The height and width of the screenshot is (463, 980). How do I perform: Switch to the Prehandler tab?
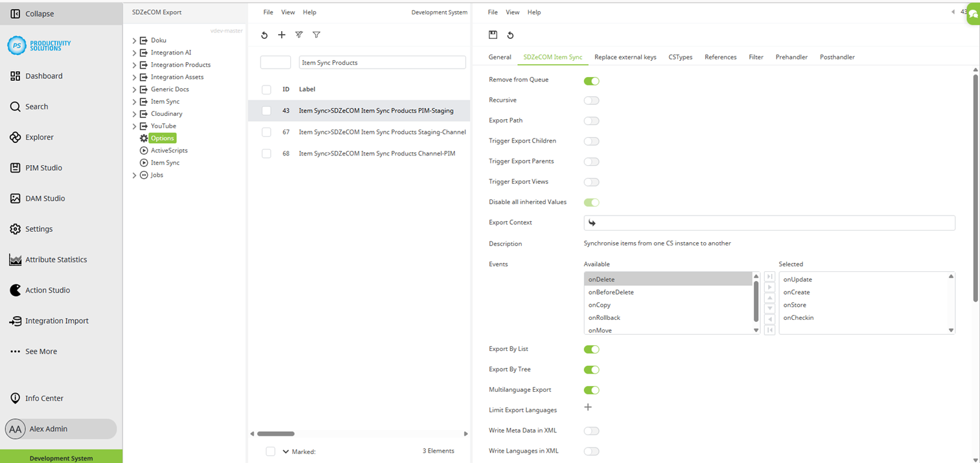(x=791, y=57)
